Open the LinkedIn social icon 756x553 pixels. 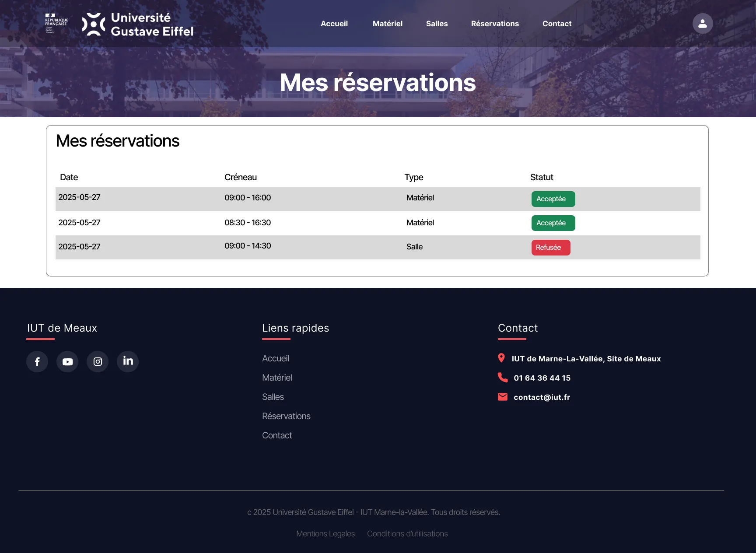(128, 361)
